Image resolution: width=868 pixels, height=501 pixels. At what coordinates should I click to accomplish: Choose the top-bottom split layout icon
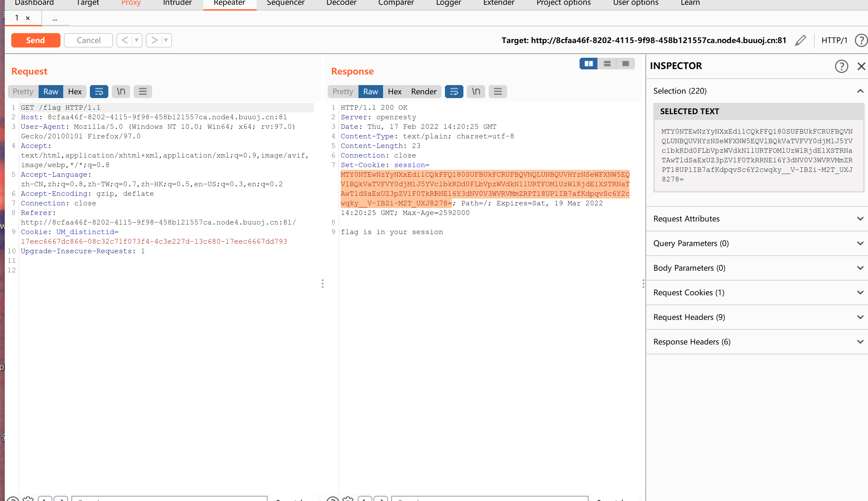point(607,64)
